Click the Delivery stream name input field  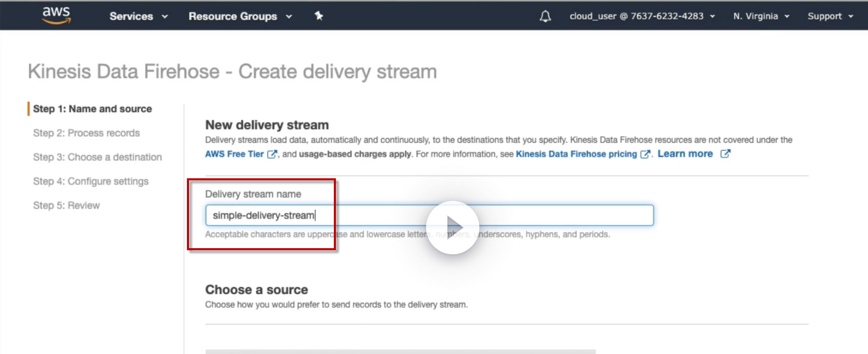[x=429, y=215]
